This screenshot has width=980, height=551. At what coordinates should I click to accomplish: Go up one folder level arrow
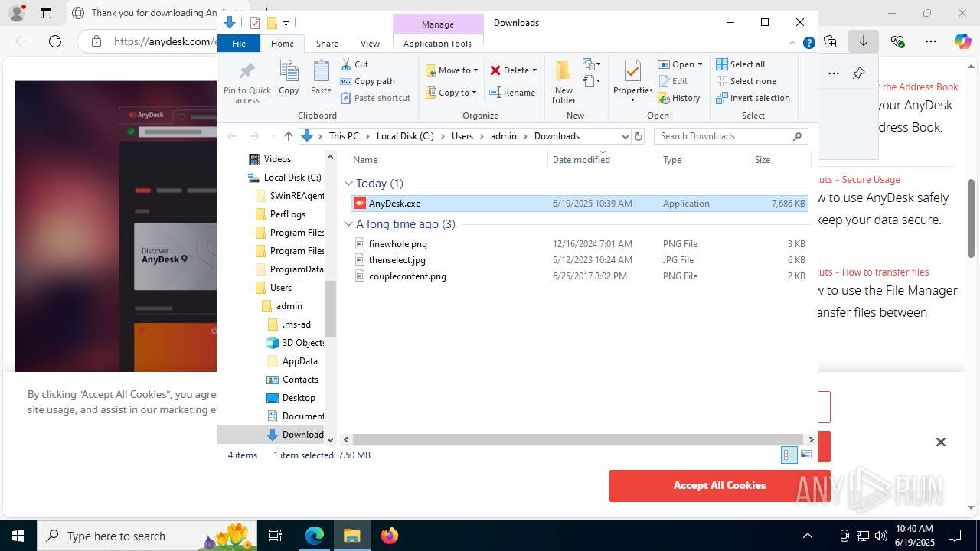[x=288, y=136]
